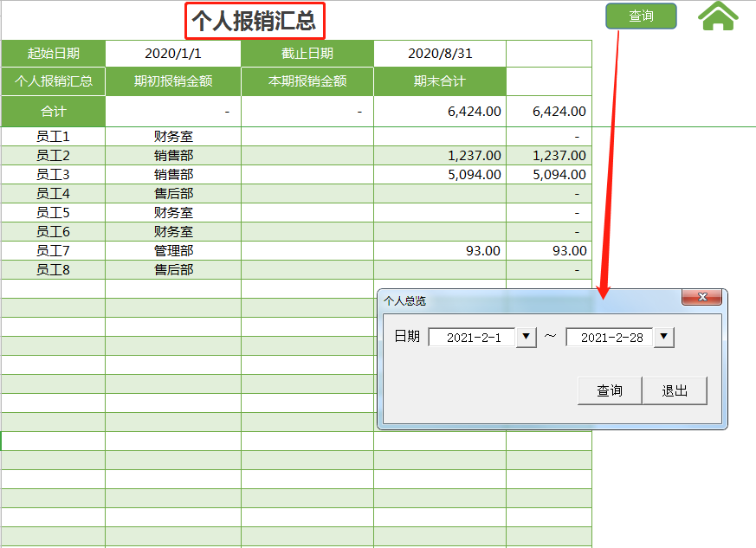Select 员工2's 销售部 department cell
756x548 pixels.
coord(172,154)
